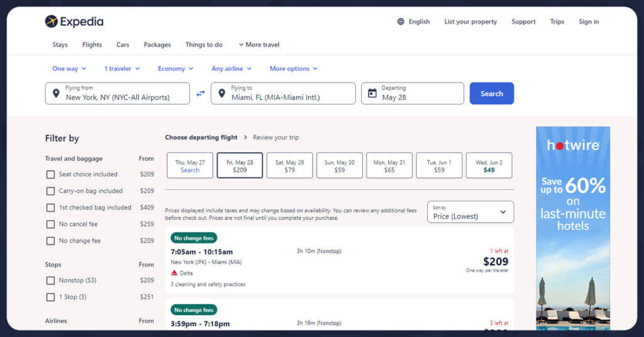Click Sign in link
Image resolution: width=644 pixels, height=337 pixels.
[x=589, y=21]
